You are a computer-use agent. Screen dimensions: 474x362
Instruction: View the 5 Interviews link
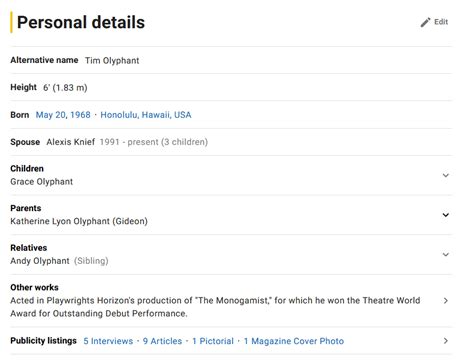(108, 341)
